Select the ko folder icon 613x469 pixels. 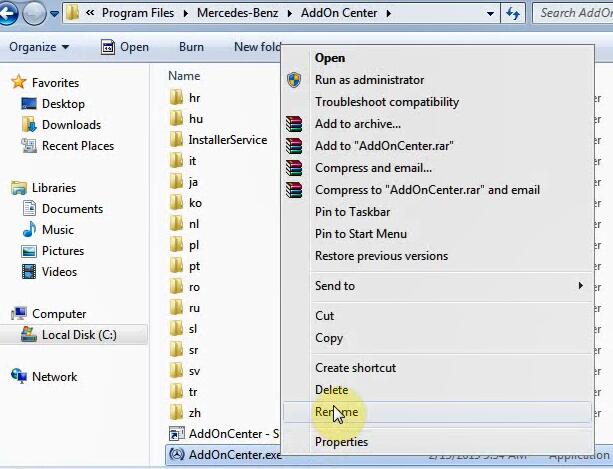click(x=176, y=202)
